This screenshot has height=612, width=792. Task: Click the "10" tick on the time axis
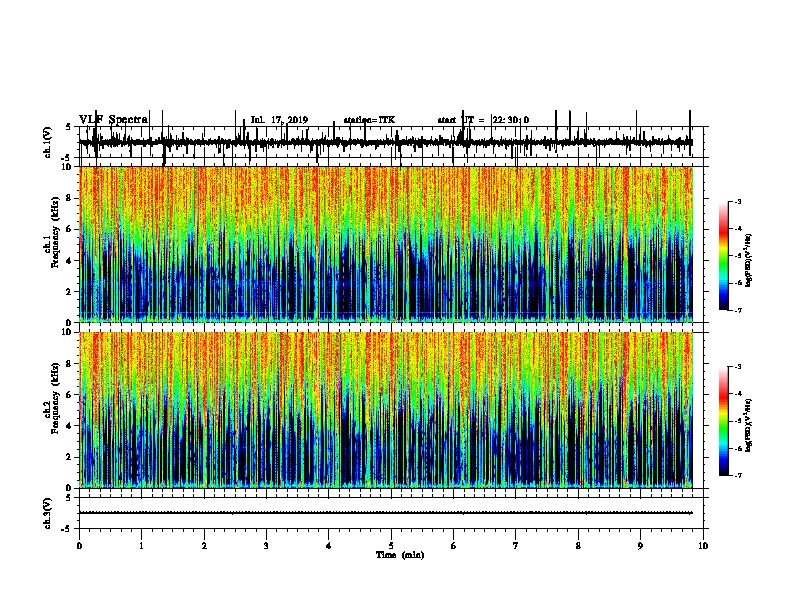tap(703, 546)
